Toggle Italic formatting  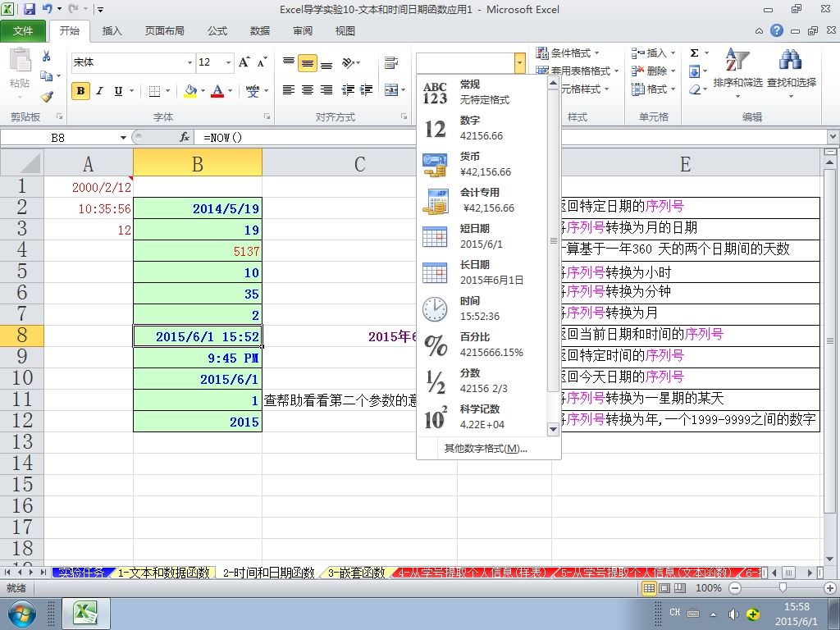[x=99, y=90]
